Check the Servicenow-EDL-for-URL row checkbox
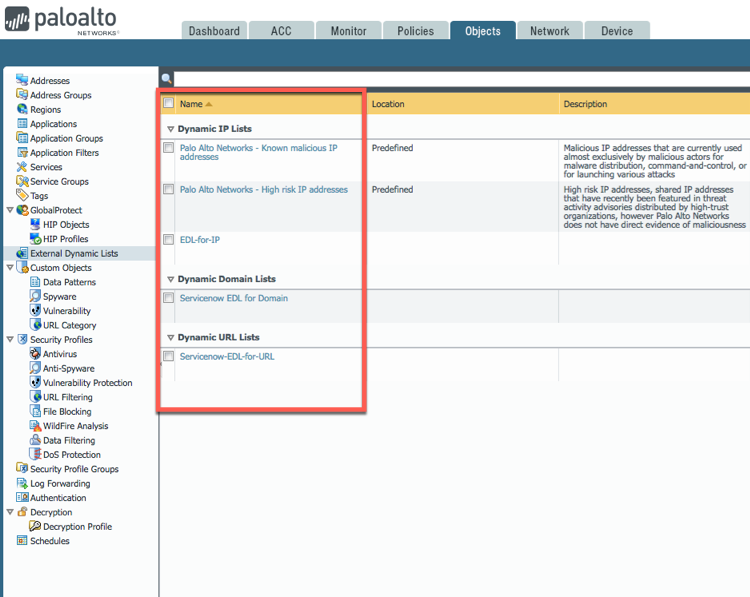This screenshot has width=750, height=597. 168,356
